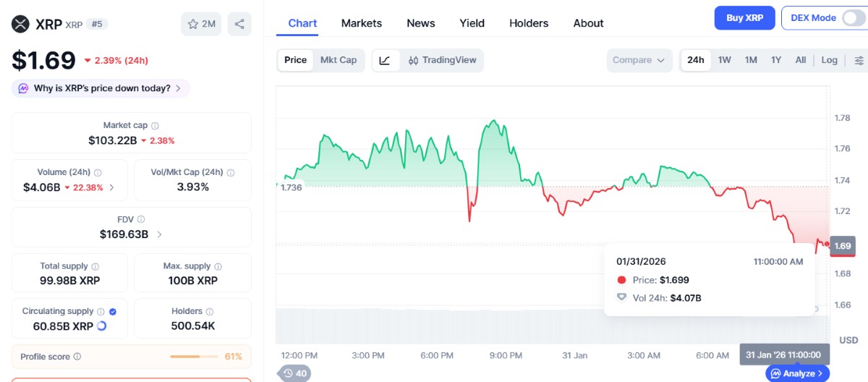The height and width of the screenshot is (382, 868).
Task: Select the Price chart toggle
Action: [295, 60]
